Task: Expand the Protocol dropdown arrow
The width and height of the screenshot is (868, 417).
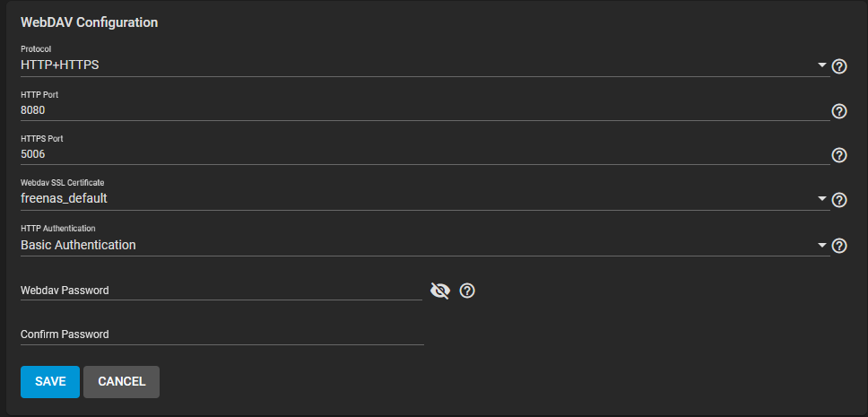Action: [x=822, y=65]
